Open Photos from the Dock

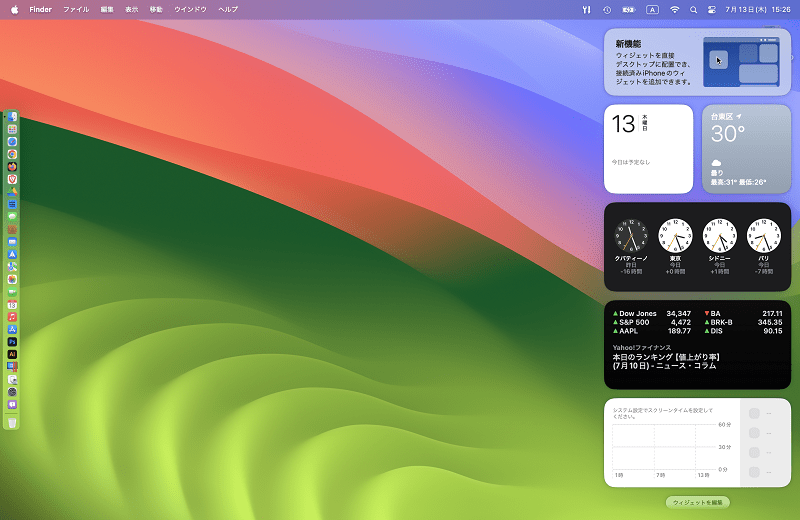tap(12, 279)
